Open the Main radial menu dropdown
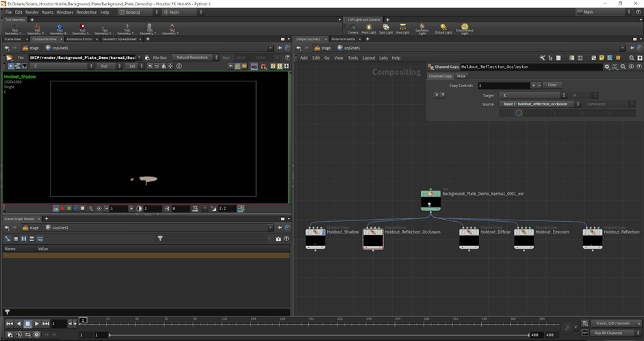 [x=183, y=12]
